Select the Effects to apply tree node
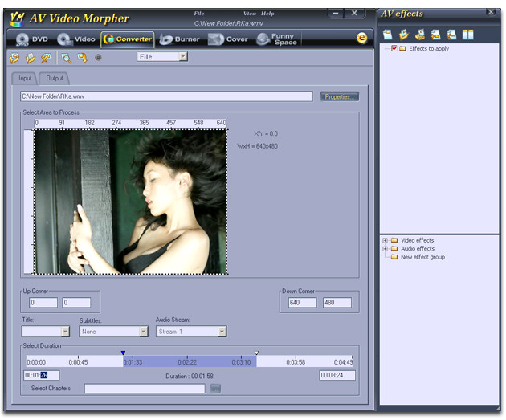The image size is (506, 420). point(429,49)
